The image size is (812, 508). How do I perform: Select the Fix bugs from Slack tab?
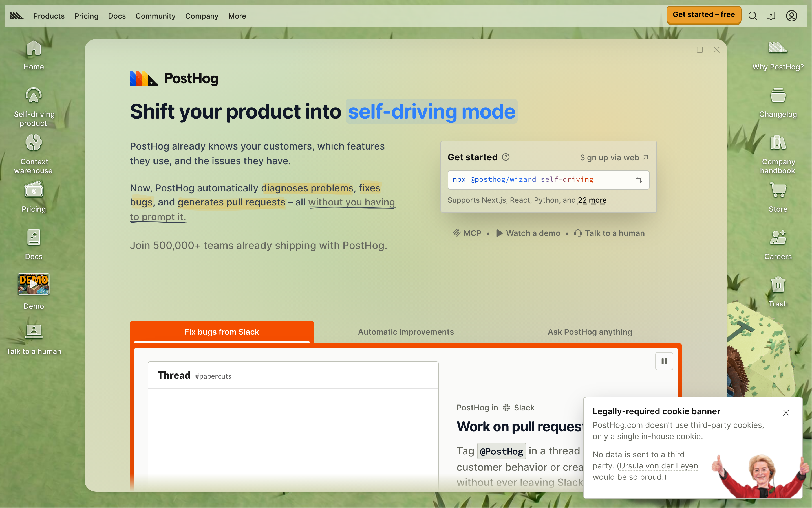click(x=221, y=332)
